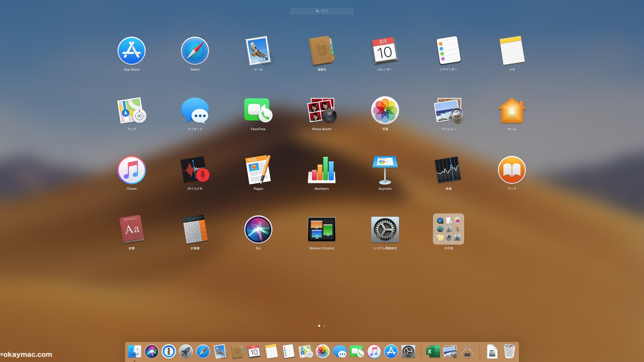
Task: Open the ブック (Books) app
Action: [512, 170]
